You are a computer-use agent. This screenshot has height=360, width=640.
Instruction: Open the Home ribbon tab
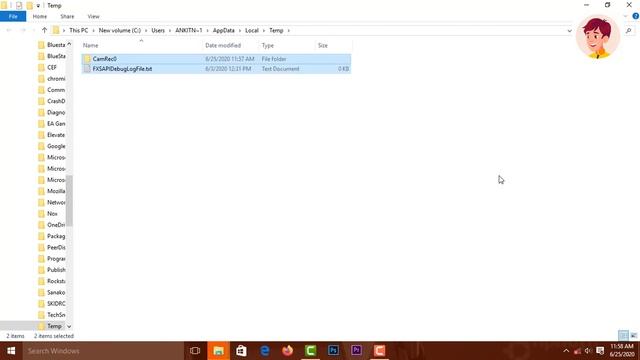coord(40,16)
